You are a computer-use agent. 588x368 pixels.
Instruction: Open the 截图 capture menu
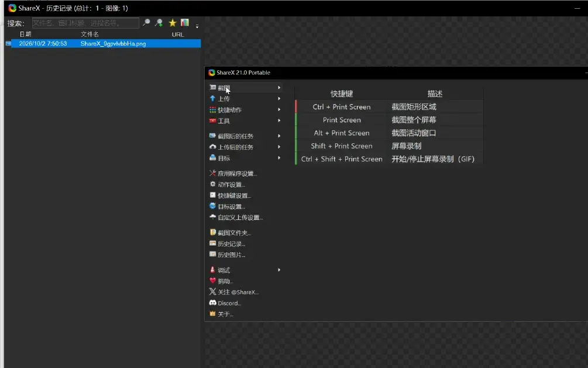(x=245, y=88)
